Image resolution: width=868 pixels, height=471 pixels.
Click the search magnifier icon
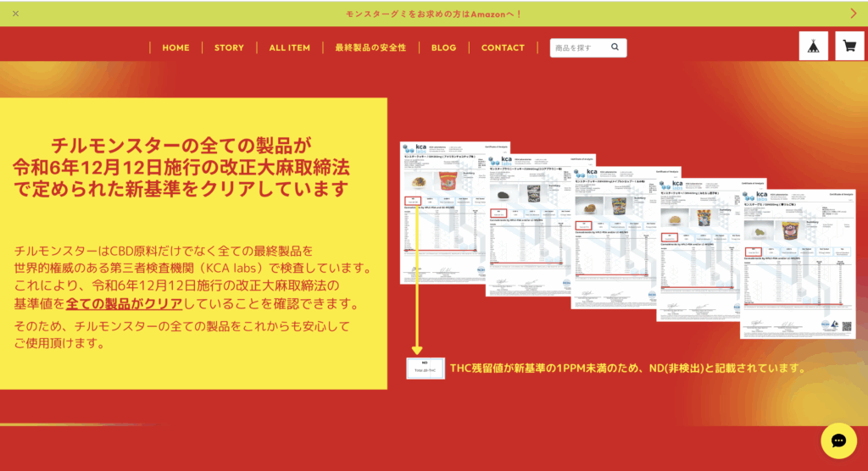[x=615, y=47]
